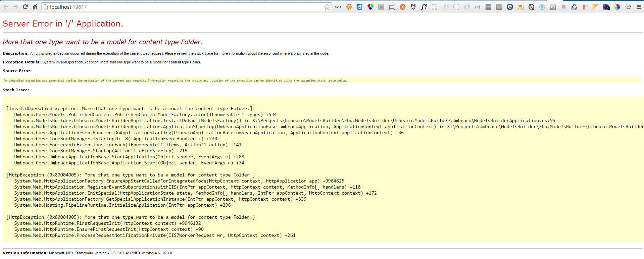Click the HttpRuntime.FirstRequestInit trace line

tap(107, 223)
